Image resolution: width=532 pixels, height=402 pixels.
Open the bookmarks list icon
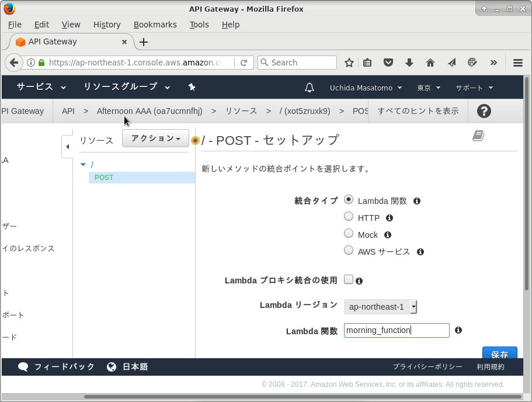[x=367, y=63]
